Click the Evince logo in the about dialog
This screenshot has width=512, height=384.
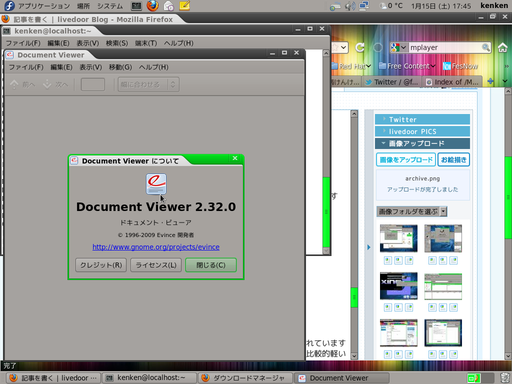coord(156,184)
